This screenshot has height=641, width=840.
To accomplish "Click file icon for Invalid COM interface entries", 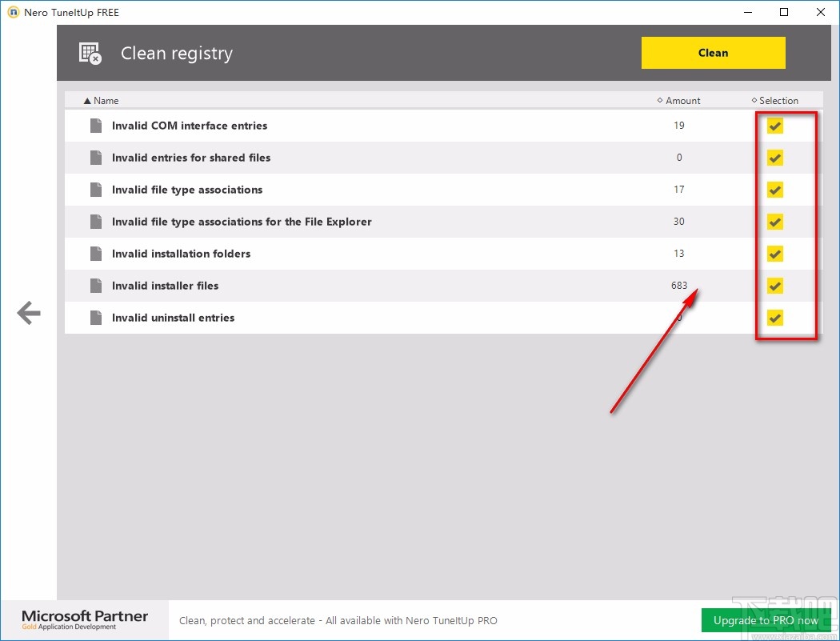I will tap(96, 126).
